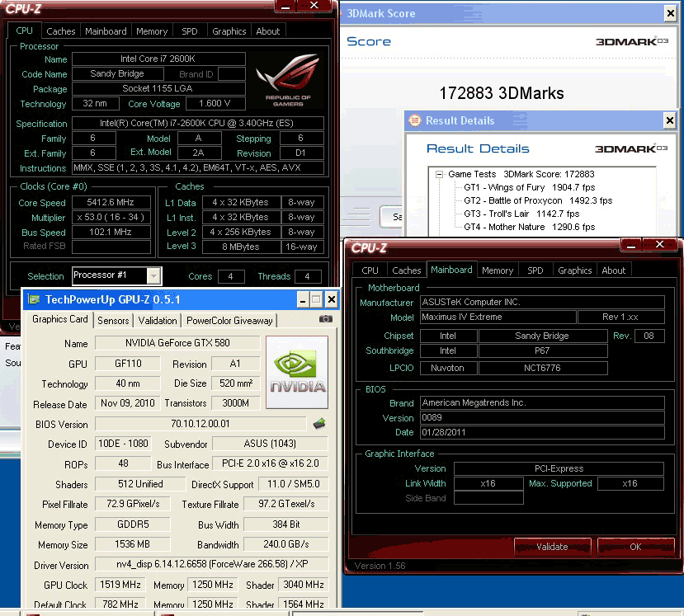Viewport: 684px width, 616px height.
Task: Click the GPU-Z title bar app icon
Action: coord(34,300)
